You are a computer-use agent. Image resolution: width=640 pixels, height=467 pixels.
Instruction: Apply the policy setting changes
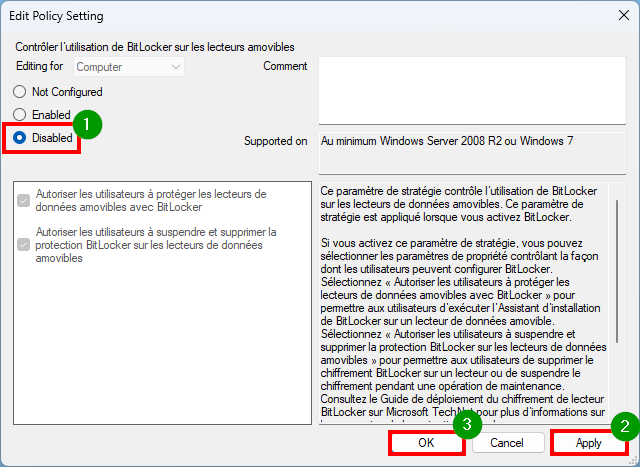point(589,443)
